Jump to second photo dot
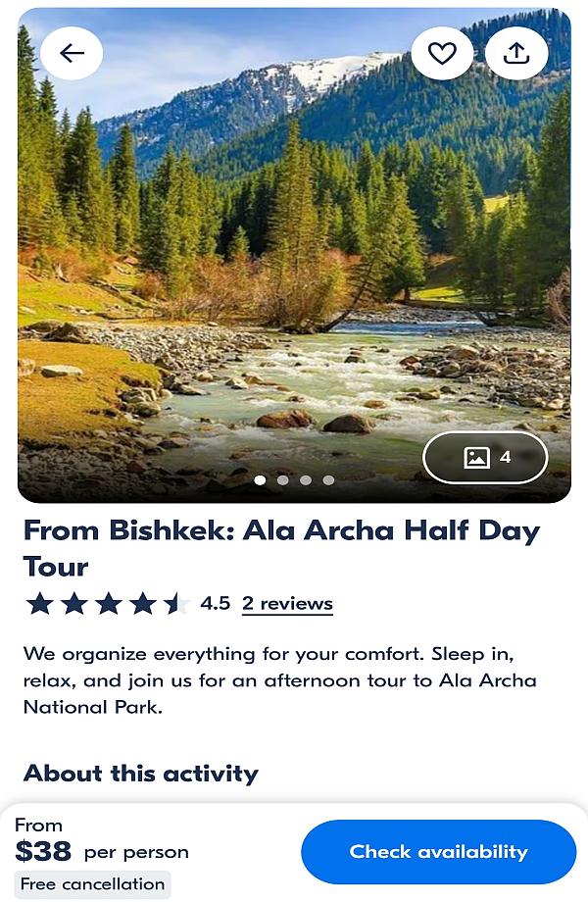The width and height of the screenshot is (588, 902). (x=283, y=479)
